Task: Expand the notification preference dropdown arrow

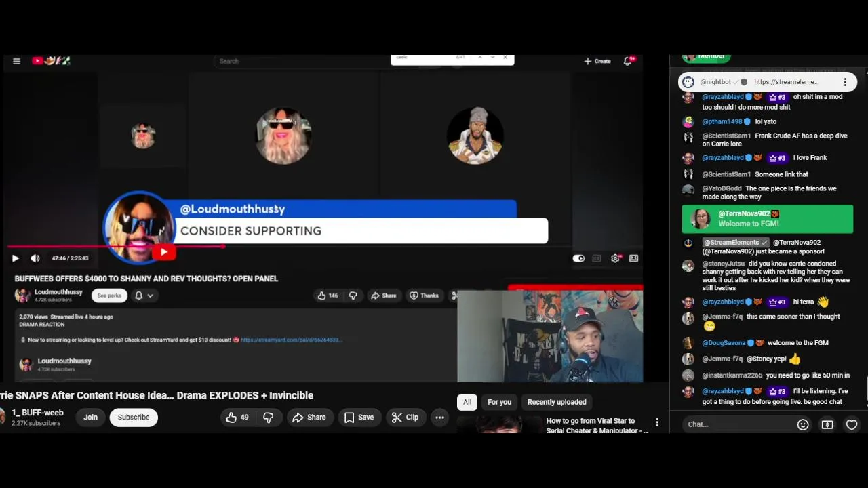Action: 151,296
